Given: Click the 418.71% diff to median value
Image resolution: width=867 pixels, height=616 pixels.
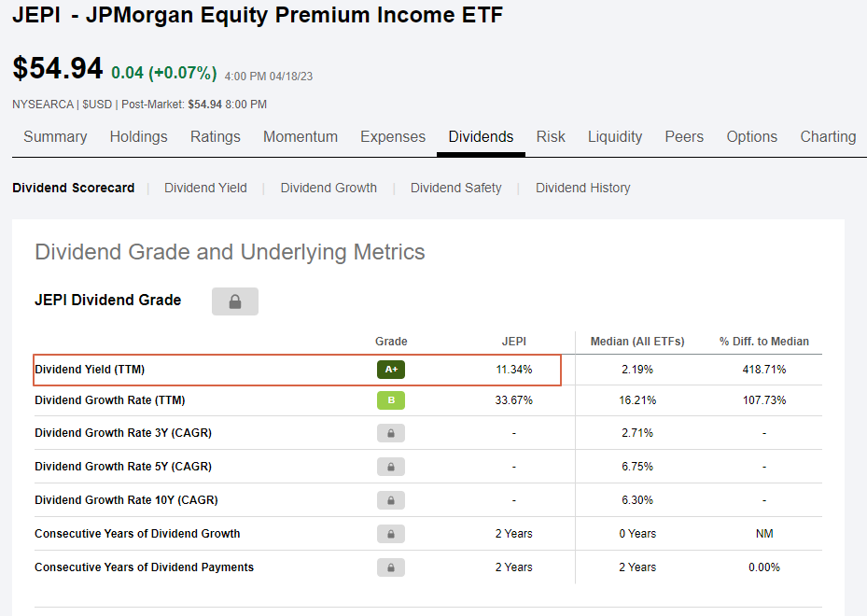Looking at the screenshot, I should 764,370.
